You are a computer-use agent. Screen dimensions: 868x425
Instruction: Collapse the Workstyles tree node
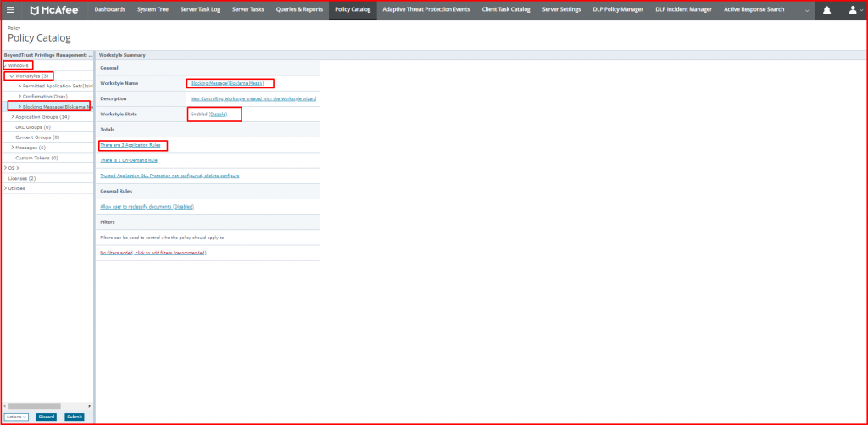click(x=11, y=75)
